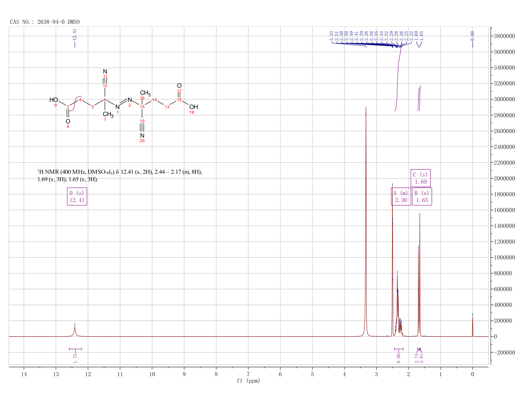Click the CAS NO.: 2638-94-0 DMSO title
The image size is (532, 411).
45,22
